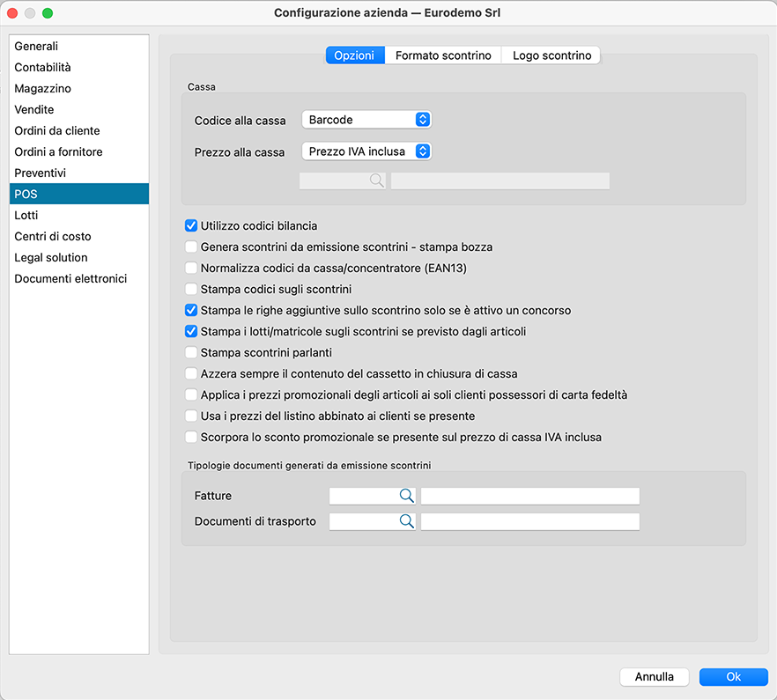This screenshot has height=700, width=777.
Task: Check 'Usa i prezzi del listino abbinato' option
Action: (x=191, y=416)
